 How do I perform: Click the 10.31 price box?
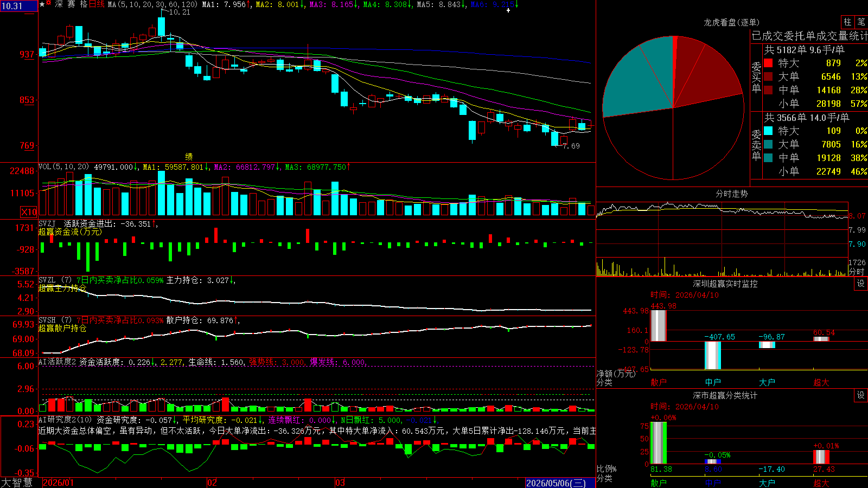point(19,6)
